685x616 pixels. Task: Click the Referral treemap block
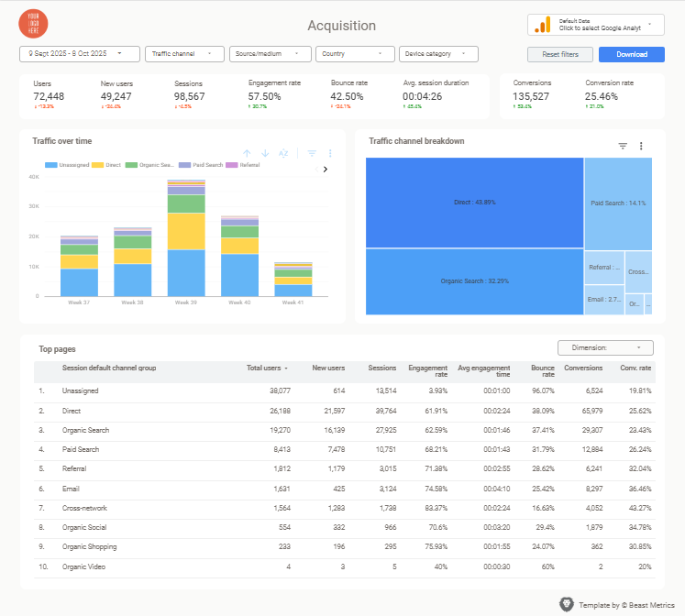[x=604, y=267]
